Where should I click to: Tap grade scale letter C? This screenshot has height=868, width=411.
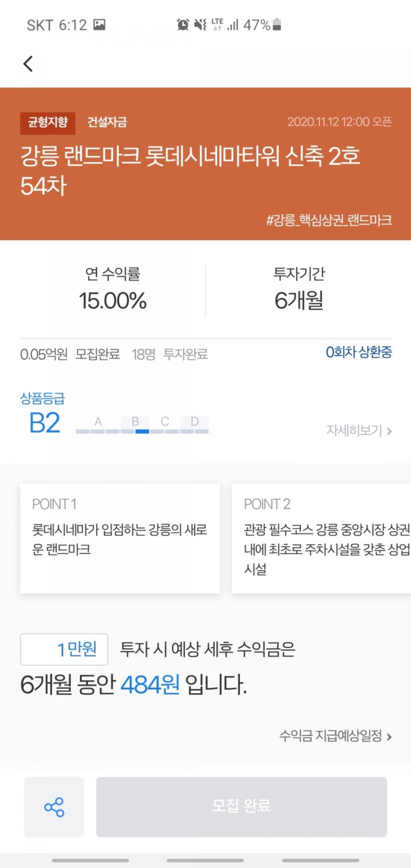(x=165, y=422)
